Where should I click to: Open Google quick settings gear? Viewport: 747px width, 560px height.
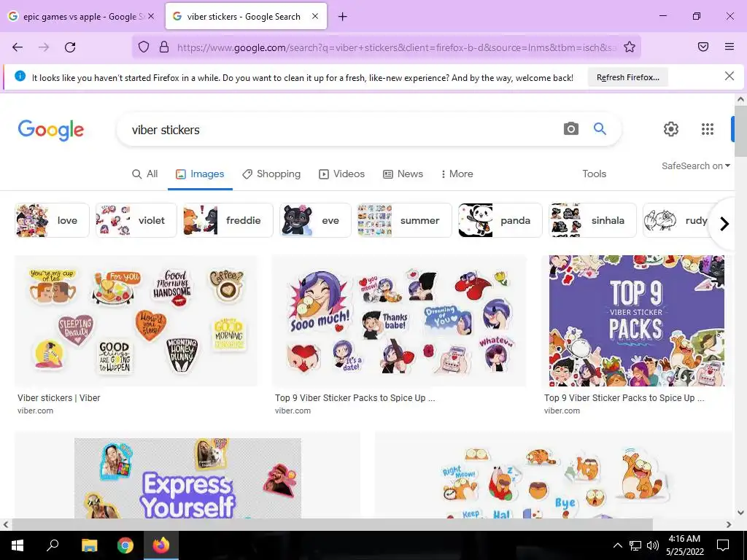point(671,129)
